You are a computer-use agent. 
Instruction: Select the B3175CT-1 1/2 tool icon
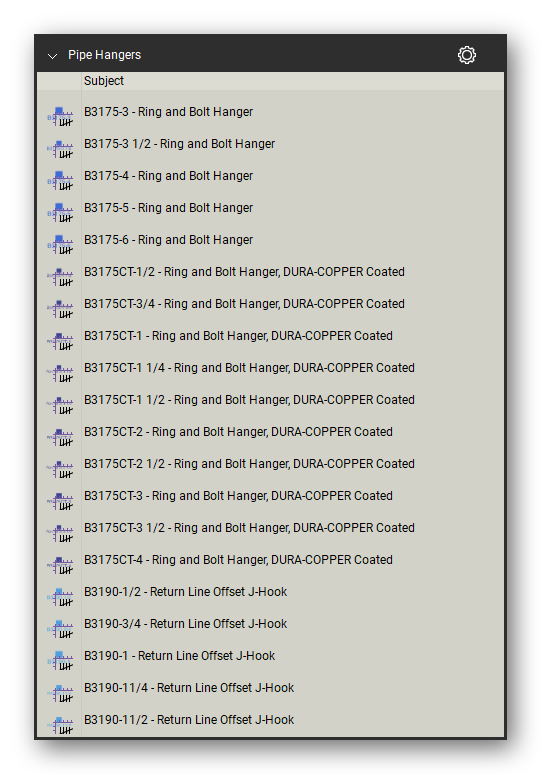pos(60,405)
